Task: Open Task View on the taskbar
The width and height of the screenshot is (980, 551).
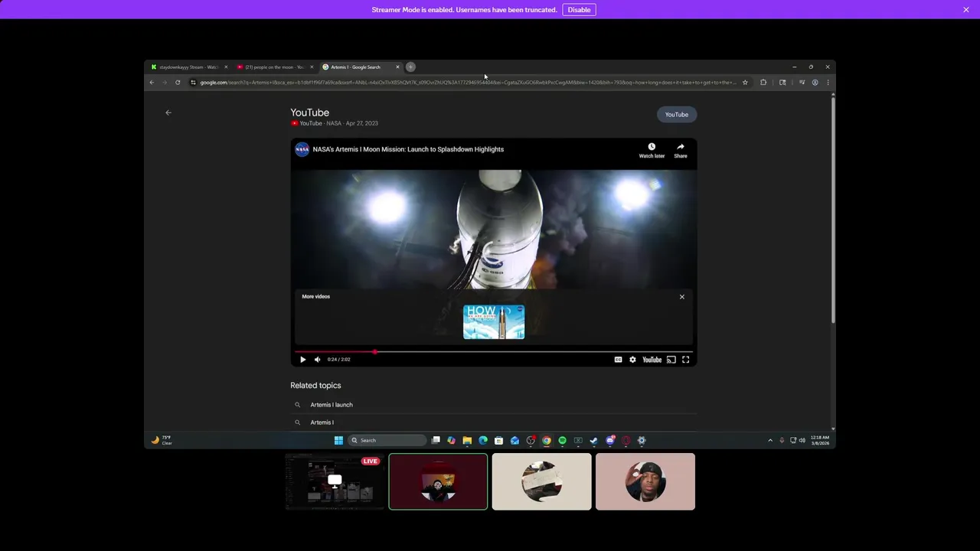Action: pyautogui.click(x=436, y=440)
